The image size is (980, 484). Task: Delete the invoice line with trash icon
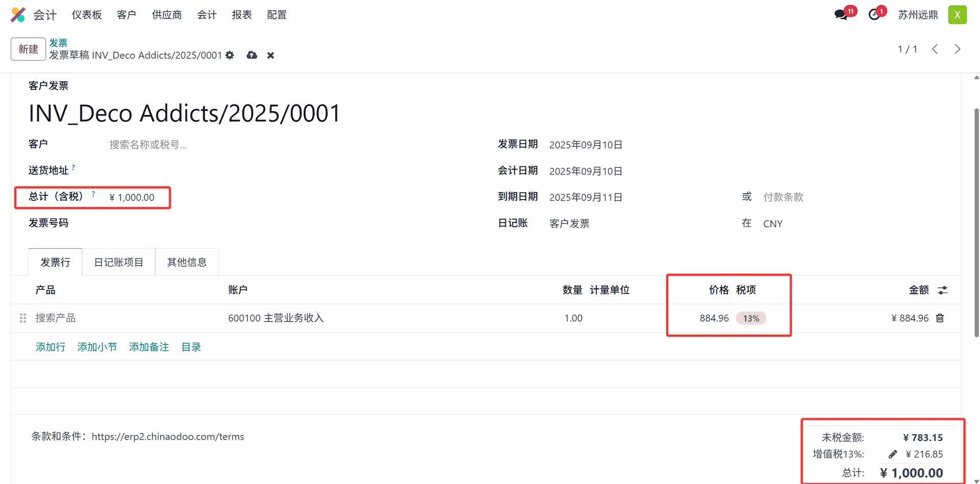pos(940,318)
